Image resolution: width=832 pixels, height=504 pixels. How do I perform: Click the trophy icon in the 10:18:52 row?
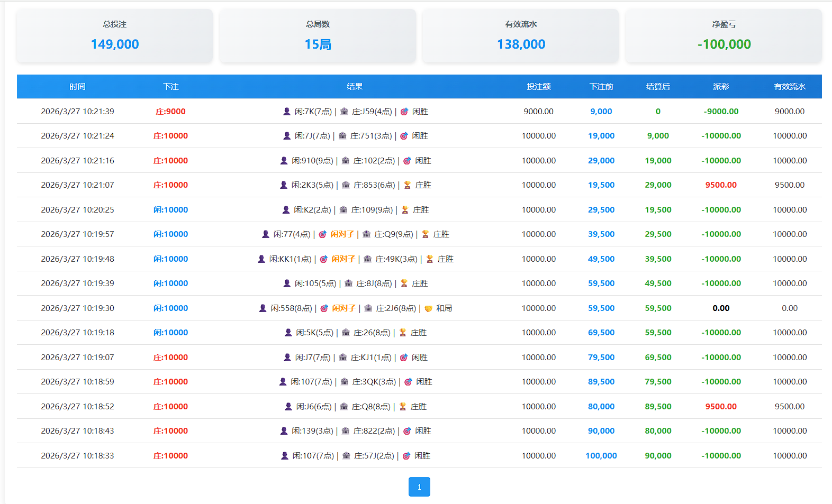point(403,407)
